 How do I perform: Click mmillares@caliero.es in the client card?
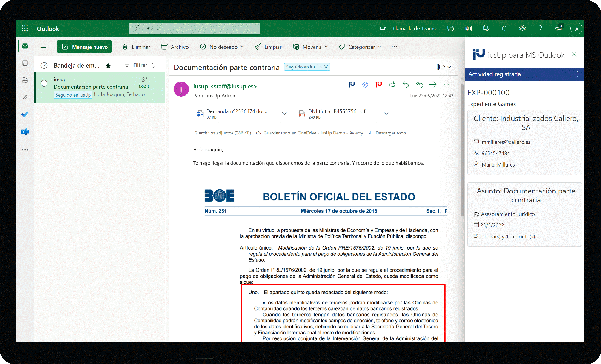point(506,142)
